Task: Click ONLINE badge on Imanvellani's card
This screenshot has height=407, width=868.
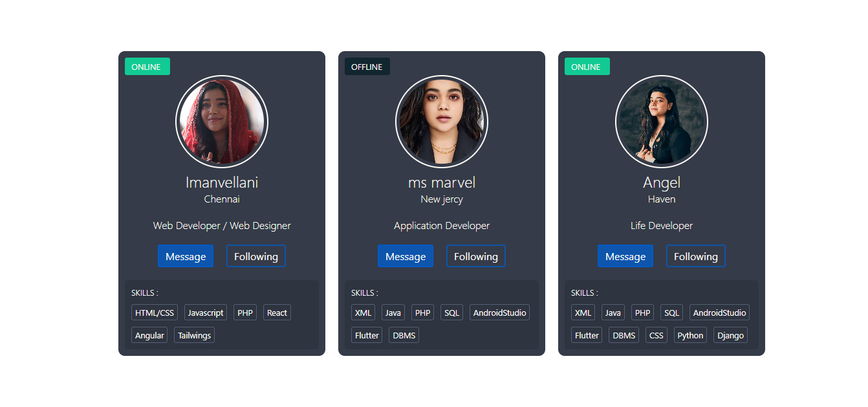Action: pyautogui.click(x=147, y=67)
